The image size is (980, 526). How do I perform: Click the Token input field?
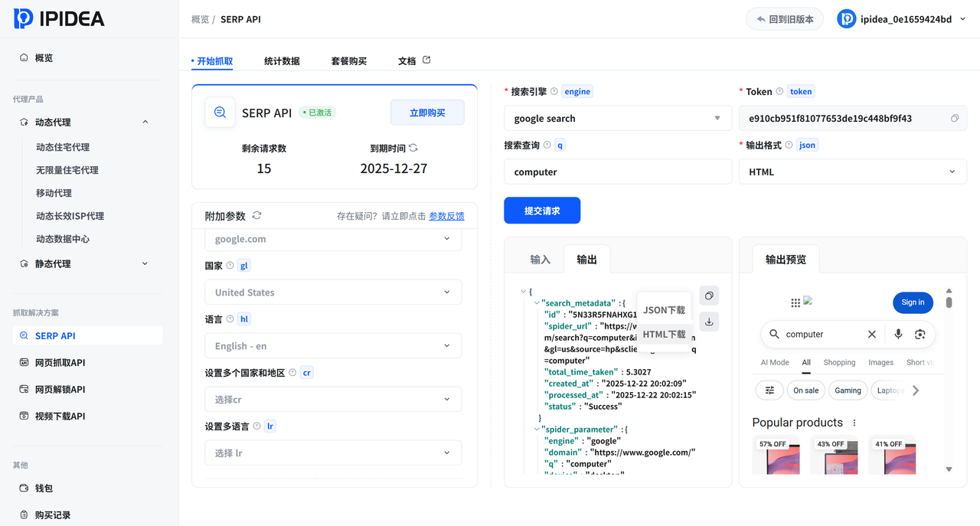point(853,118)
